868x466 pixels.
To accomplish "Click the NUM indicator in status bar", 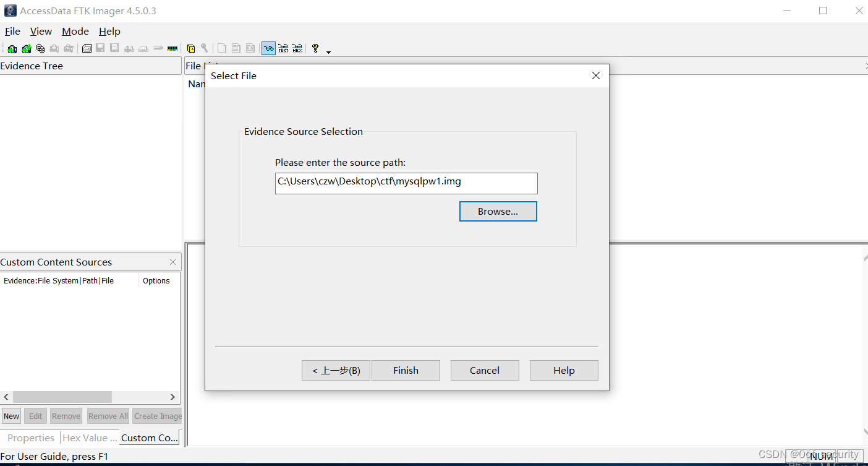I will [822, 456].
